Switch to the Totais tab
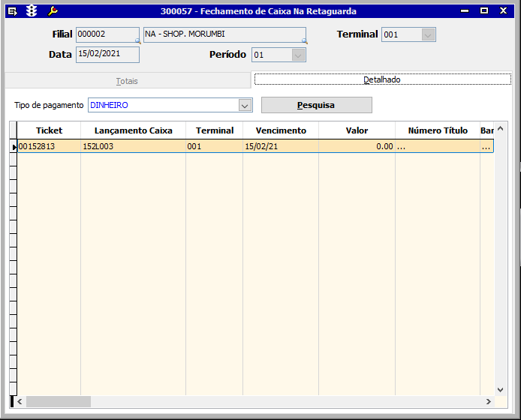Image resolution: width=521 pixels, height=420 pixels. coord(128,81)
